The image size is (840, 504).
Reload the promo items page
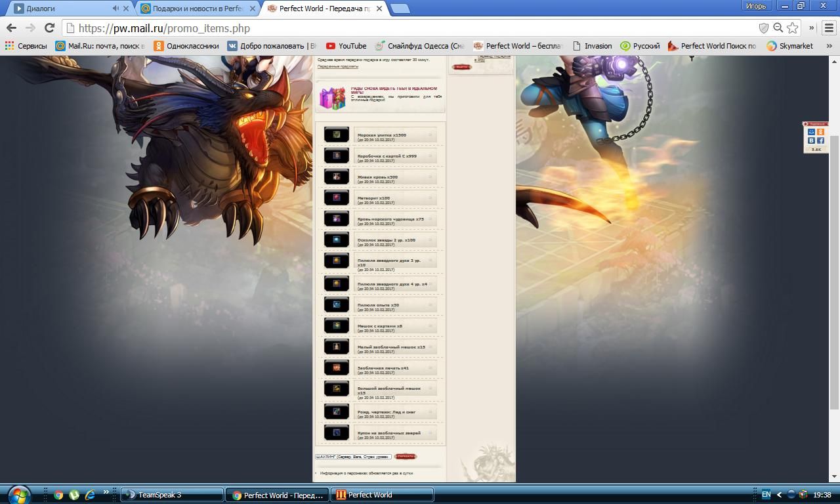tap(49, 28)
